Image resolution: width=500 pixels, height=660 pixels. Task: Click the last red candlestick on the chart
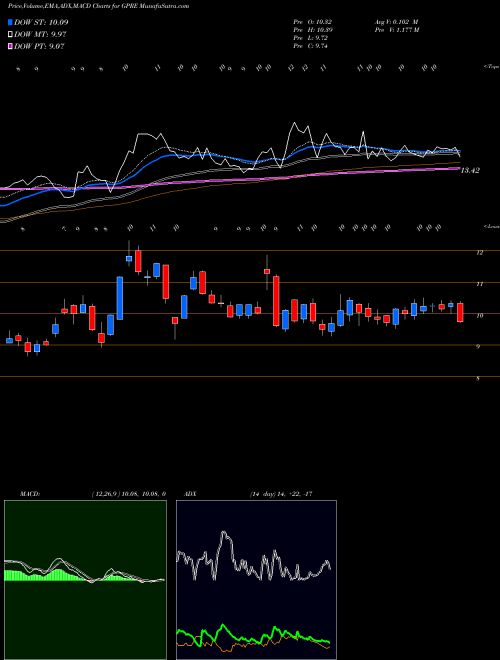pos(460,312)
